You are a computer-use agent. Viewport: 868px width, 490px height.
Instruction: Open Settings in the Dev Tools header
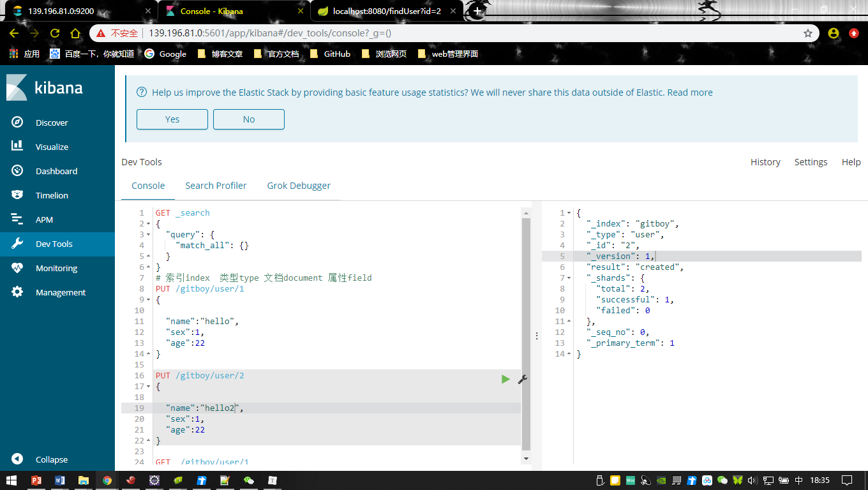(x=811, y=162)
